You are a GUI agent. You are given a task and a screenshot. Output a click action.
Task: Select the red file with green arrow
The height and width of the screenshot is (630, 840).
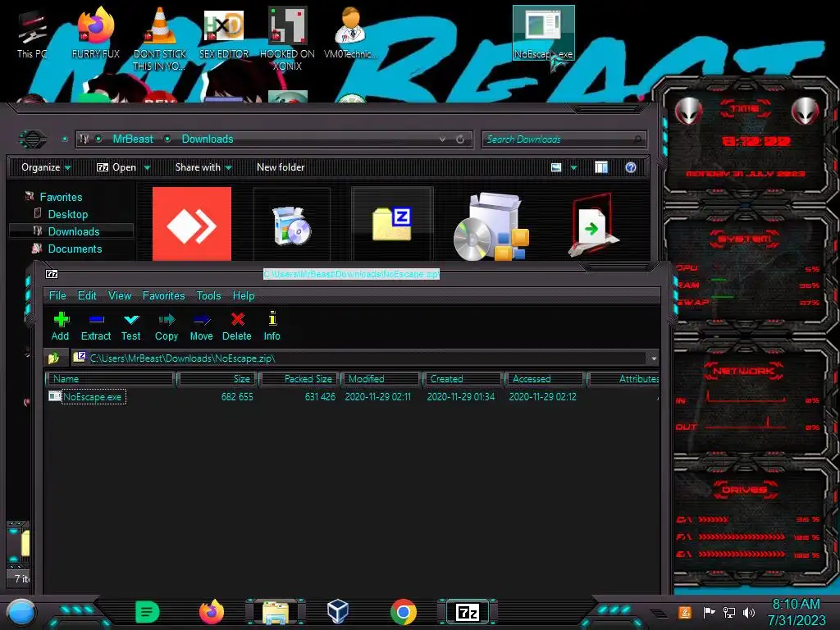point(592,225)
